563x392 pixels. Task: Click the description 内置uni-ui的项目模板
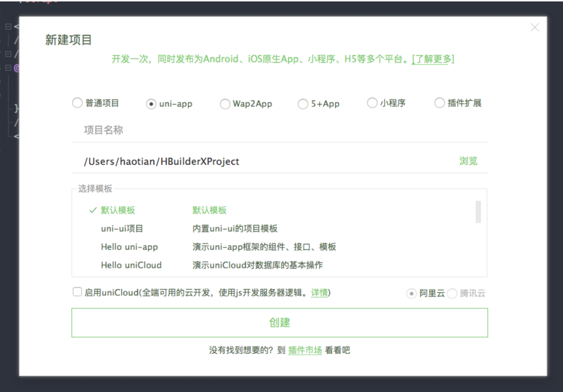tap(235, 228)
